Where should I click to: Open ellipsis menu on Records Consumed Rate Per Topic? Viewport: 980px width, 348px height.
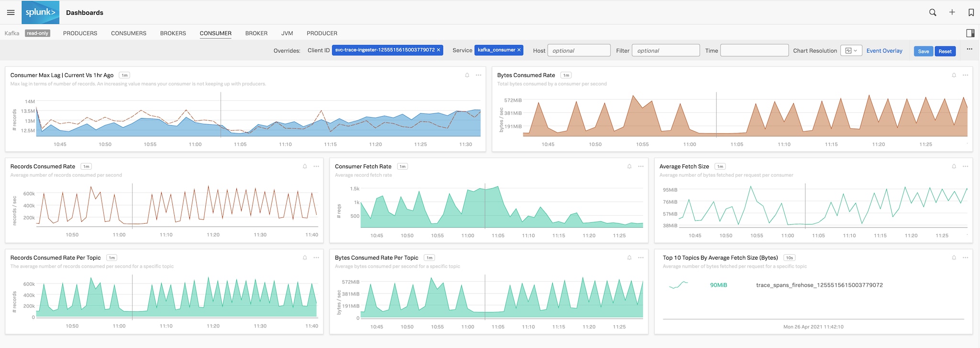point(316,258)
